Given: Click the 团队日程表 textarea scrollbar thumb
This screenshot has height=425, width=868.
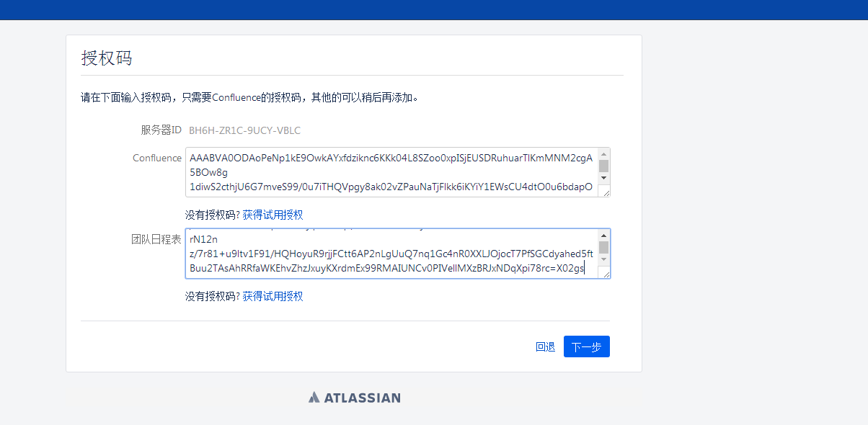Looking at the screenshot, I should [604, 247].
